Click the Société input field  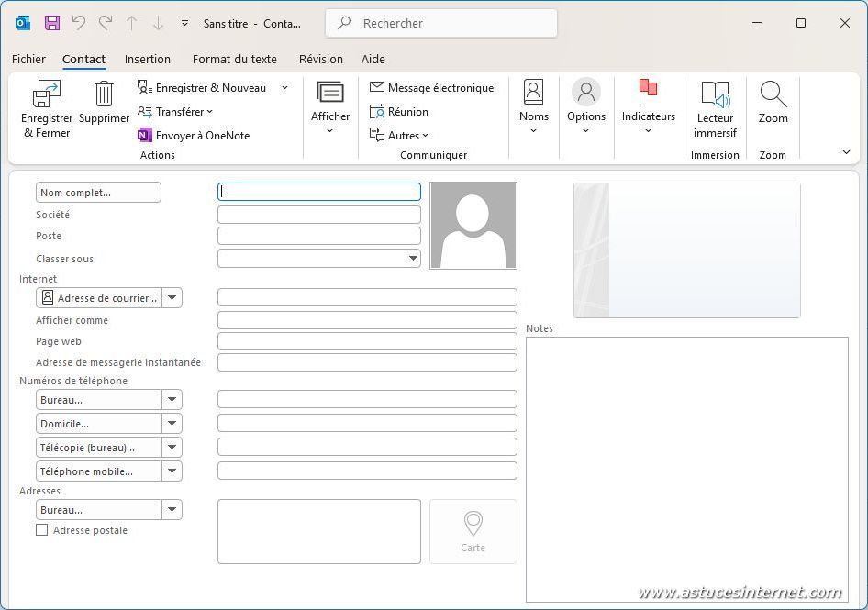pos(318,215)
